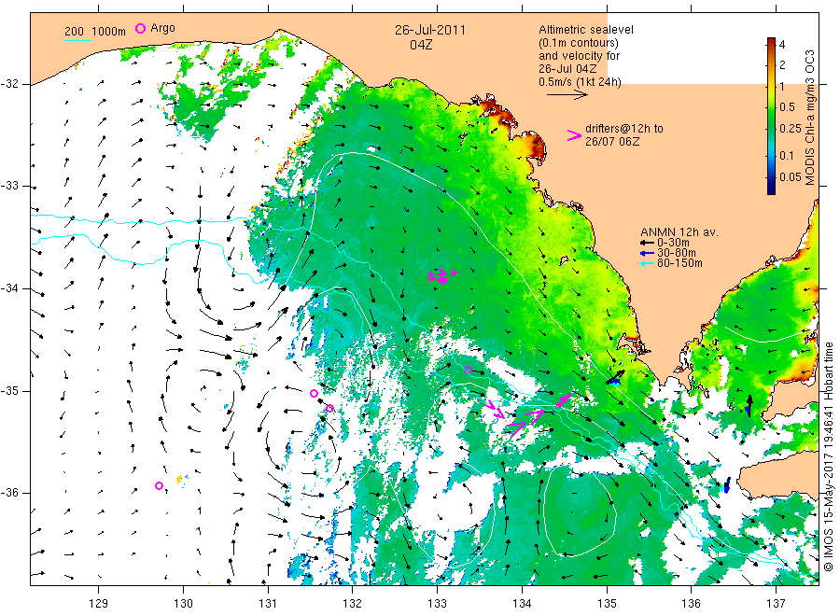Click the longitude label '131'
The image size is (840, 616).
268,604
